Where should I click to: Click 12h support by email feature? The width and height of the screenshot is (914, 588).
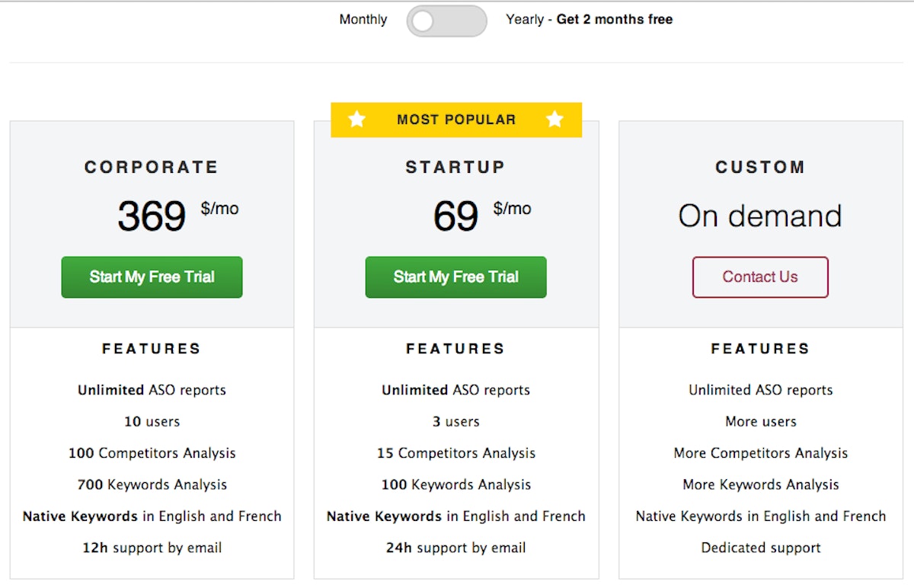point(152,548)
